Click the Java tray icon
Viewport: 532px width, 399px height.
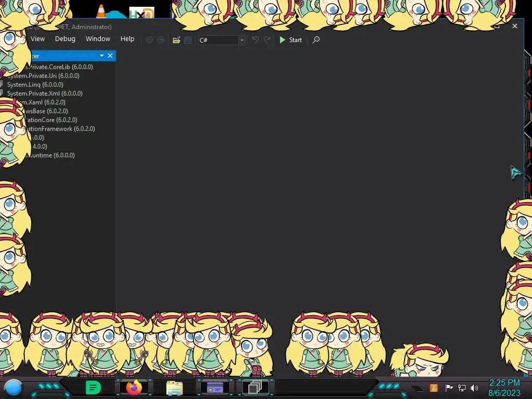[x=434, y=388]
